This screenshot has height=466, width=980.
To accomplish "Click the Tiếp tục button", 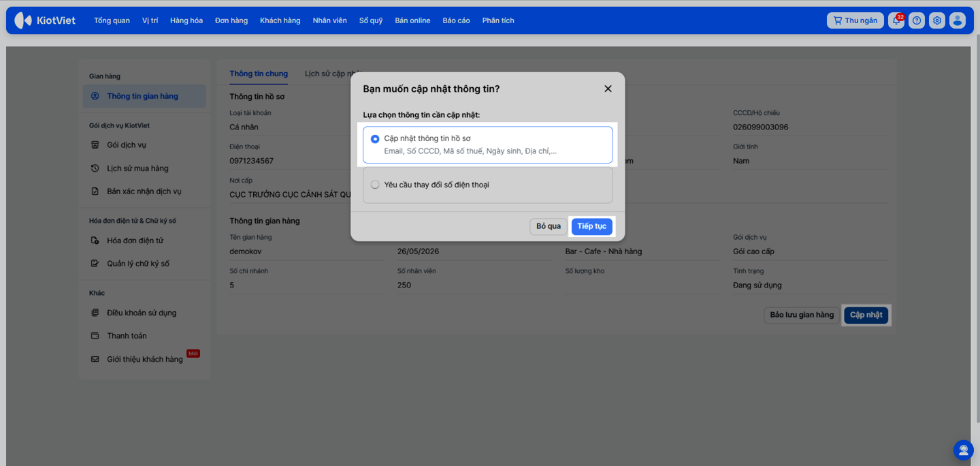I will coord(592,226).
